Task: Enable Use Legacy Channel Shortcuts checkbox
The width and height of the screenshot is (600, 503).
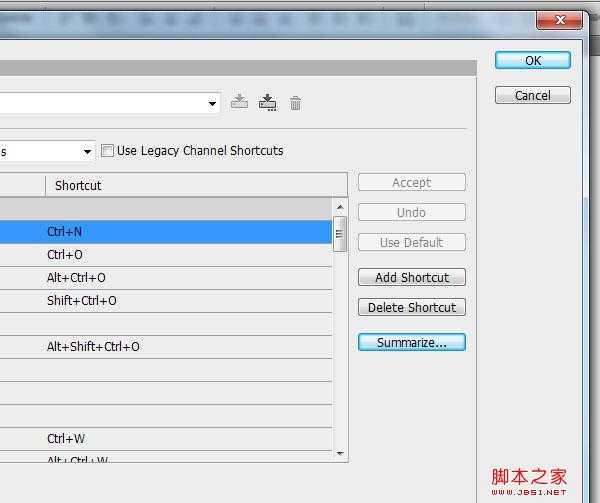Action: tap(107, 151)
